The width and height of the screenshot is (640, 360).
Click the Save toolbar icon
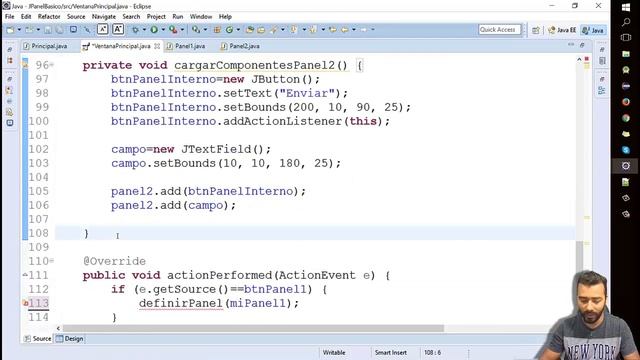click(x=48, y=29)
